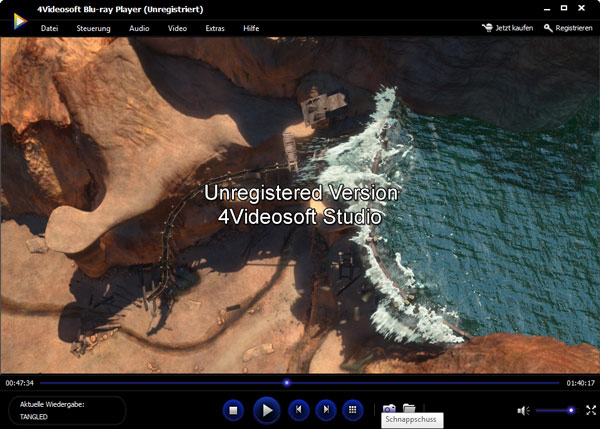The height and width of the screenshot is (429, 600).
Task: Toggle fullscreen mode icon
Action: pyautogui.click(x=590, y=410)
